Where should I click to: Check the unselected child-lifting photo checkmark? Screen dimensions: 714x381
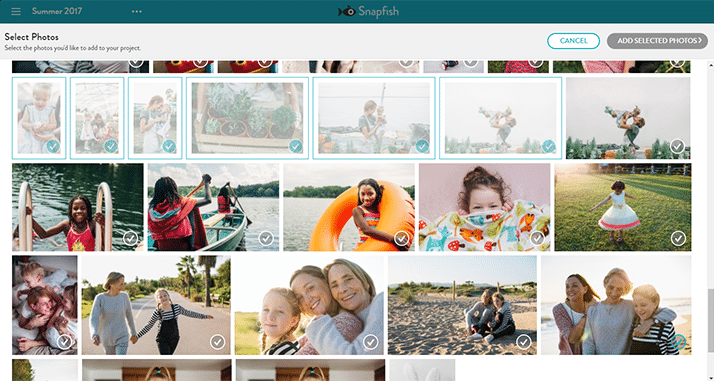678,146
